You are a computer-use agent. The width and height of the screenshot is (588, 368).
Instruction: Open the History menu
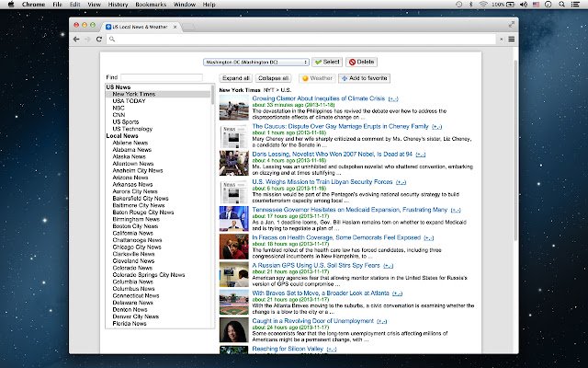[119, 5]
